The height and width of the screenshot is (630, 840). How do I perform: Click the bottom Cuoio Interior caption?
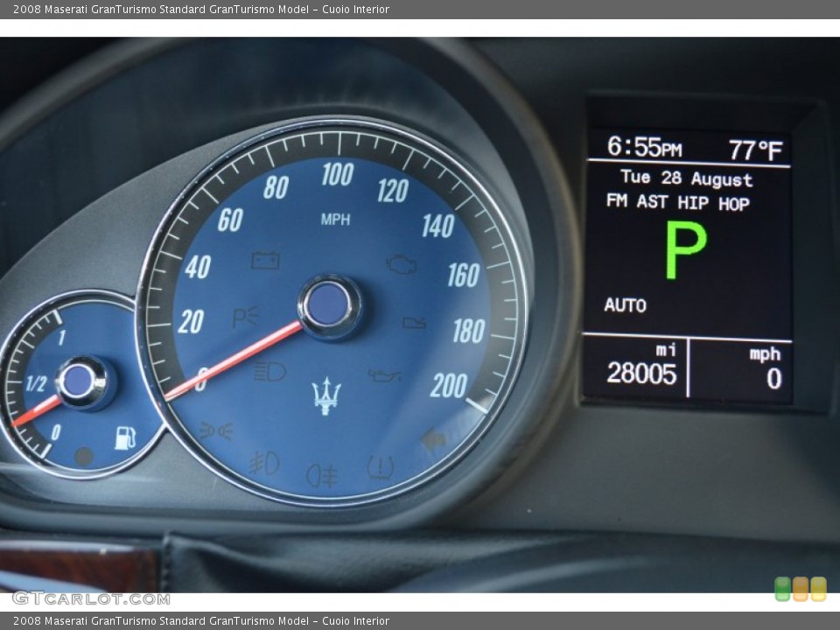pyautogui.click(x=356, y=621)
